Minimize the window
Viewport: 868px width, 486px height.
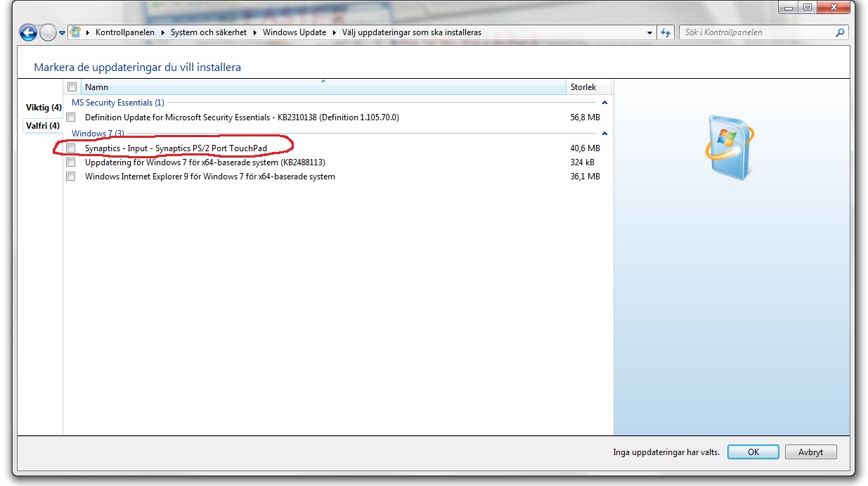point(787,8)
